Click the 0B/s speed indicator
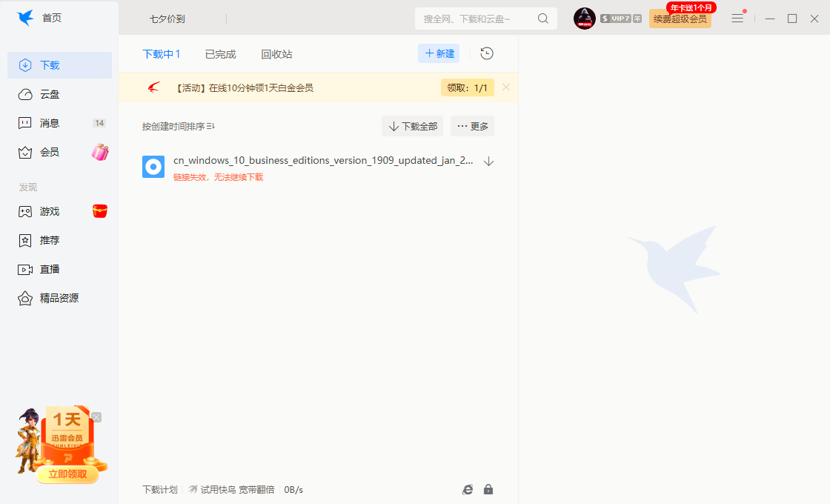The height and width of the screenshot is (504, 830). [293, 490]
